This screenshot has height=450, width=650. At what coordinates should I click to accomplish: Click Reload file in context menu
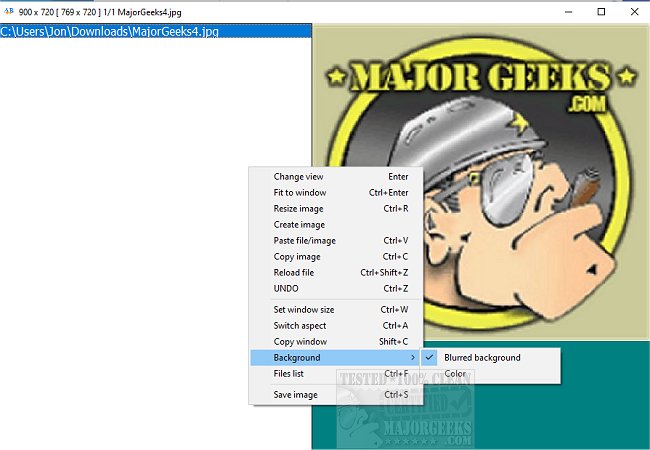click(x=336, y=272)
